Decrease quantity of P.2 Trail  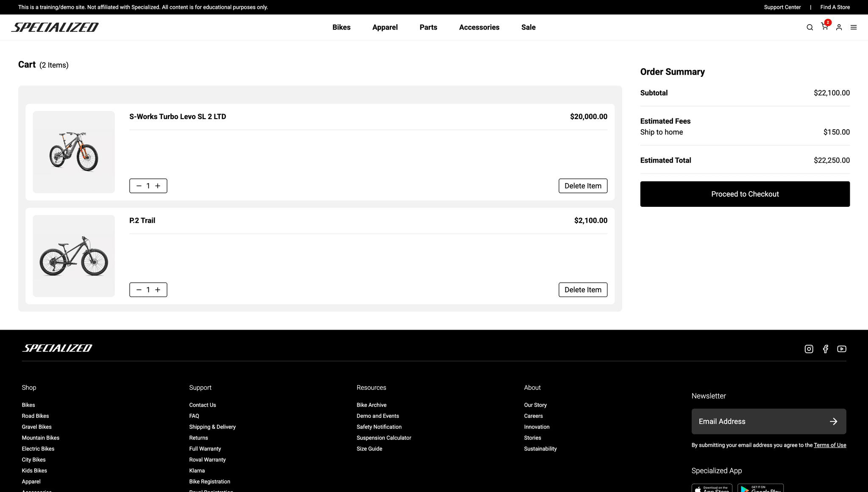[139, 290]
